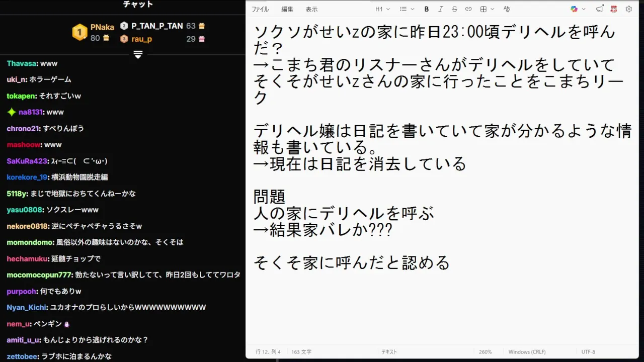Open the H1 heading style dropdown
Image resolution: width=644 pixels, height=362 pixels.
coord(382,9)
